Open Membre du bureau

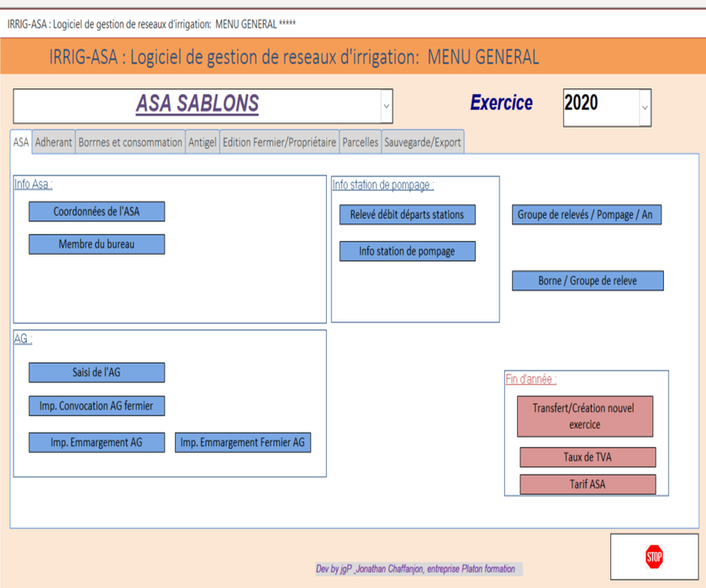pos(97,244)
